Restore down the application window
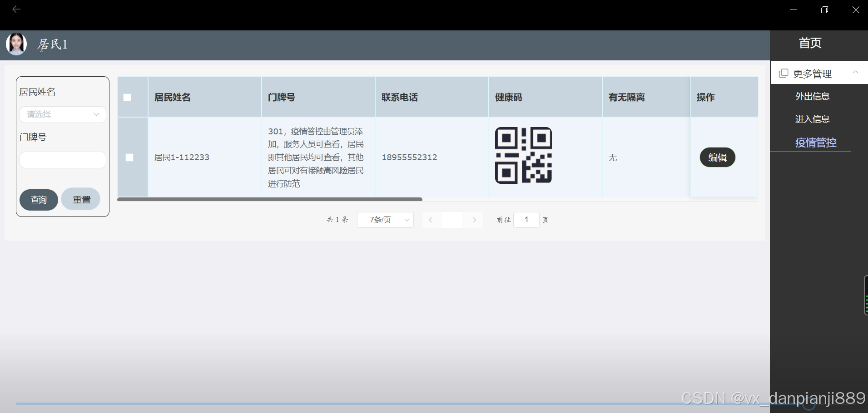 tap(825, 10)
